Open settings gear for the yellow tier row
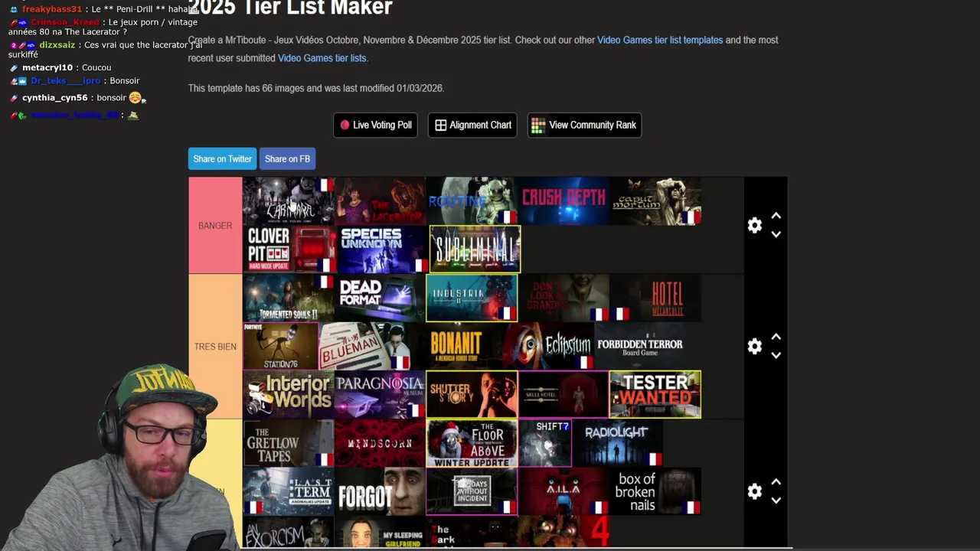The height and width of the screenshot is (551, 980). 755,491
